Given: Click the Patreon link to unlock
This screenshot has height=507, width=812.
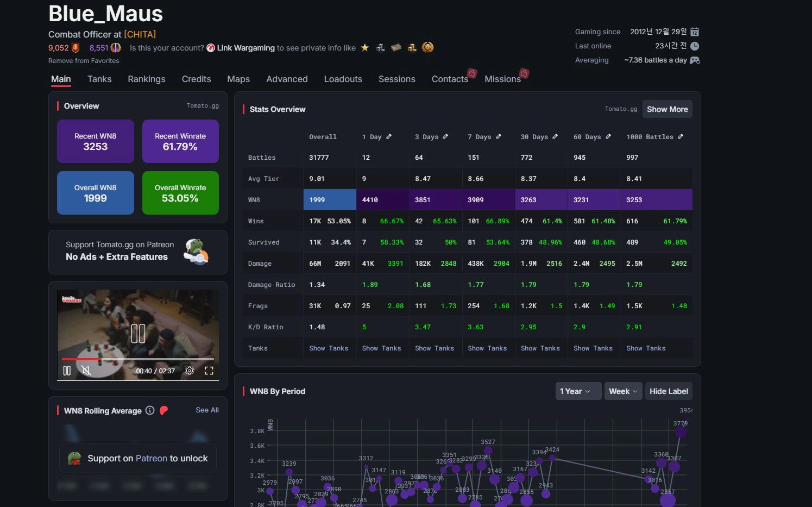Looking at the screenshot, I should click(x=152, y=459).
